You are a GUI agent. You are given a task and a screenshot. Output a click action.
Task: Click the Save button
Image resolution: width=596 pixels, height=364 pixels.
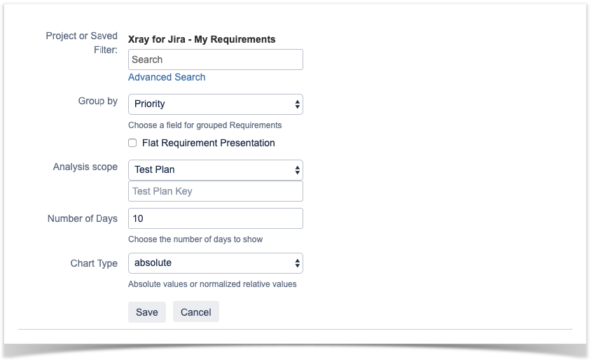pos(146,312)
